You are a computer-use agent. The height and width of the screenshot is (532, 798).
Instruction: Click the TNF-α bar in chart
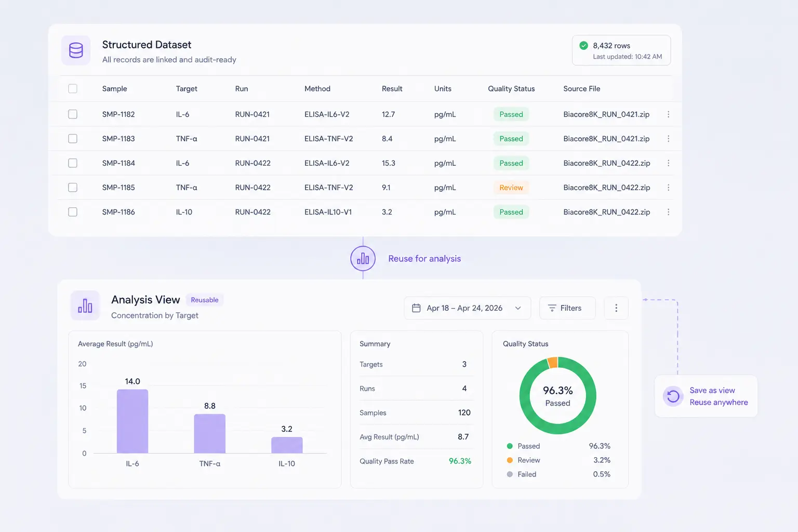tap(209, 434)
